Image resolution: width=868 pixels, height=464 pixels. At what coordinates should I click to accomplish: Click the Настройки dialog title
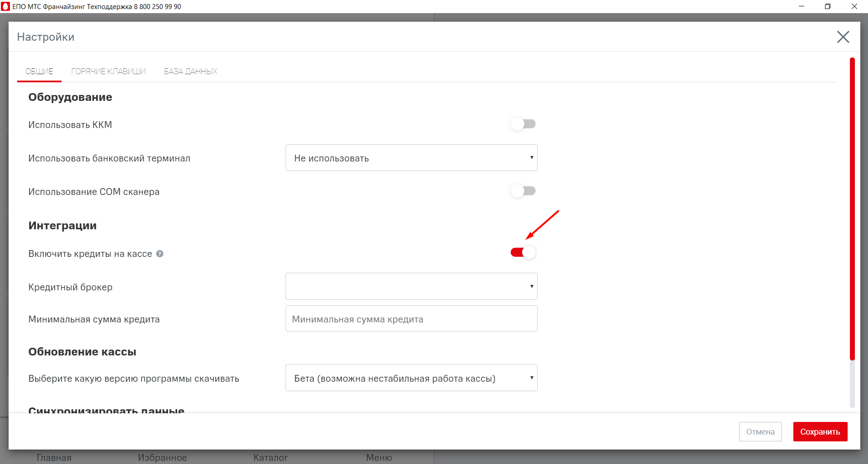46,37
